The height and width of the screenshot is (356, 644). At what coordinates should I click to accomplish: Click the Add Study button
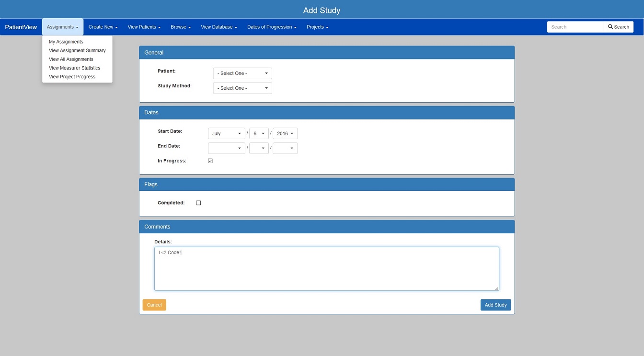point(496,305)
